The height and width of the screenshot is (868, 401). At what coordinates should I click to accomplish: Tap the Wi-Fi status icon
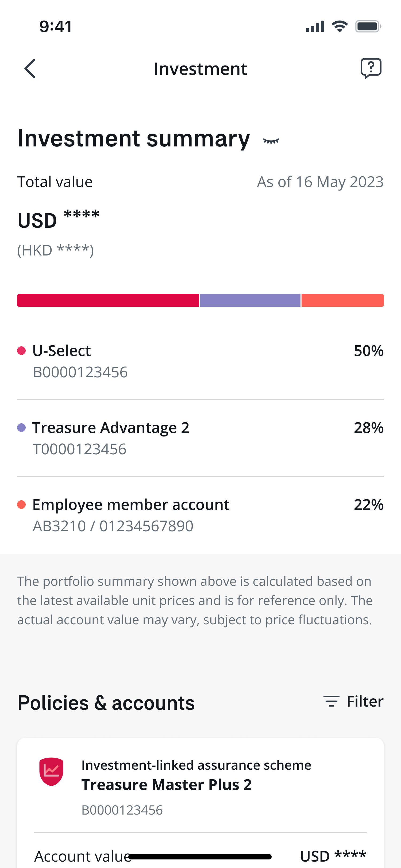click(x=339, y=26)
